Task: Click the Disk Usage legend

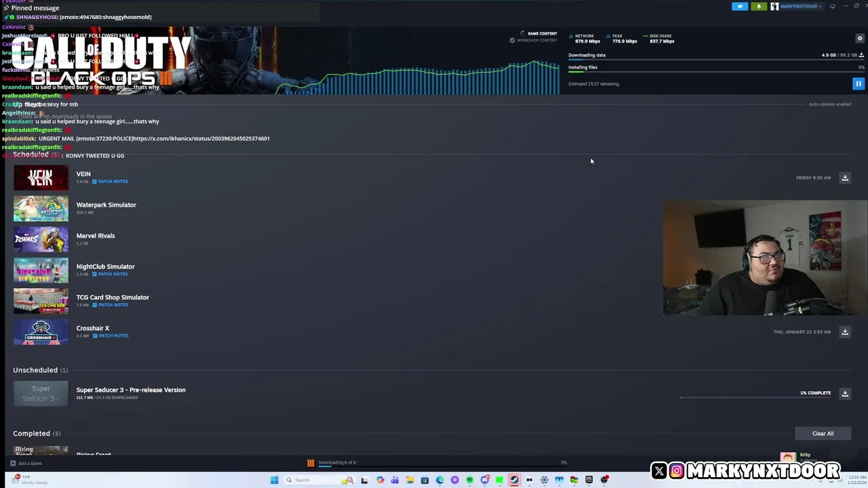Action: click(659, 39)
